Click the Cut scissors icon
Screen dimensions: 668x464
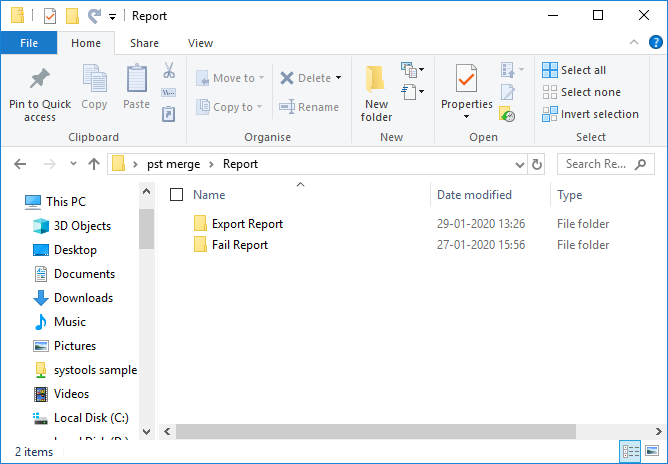click(x=169, y=70)
